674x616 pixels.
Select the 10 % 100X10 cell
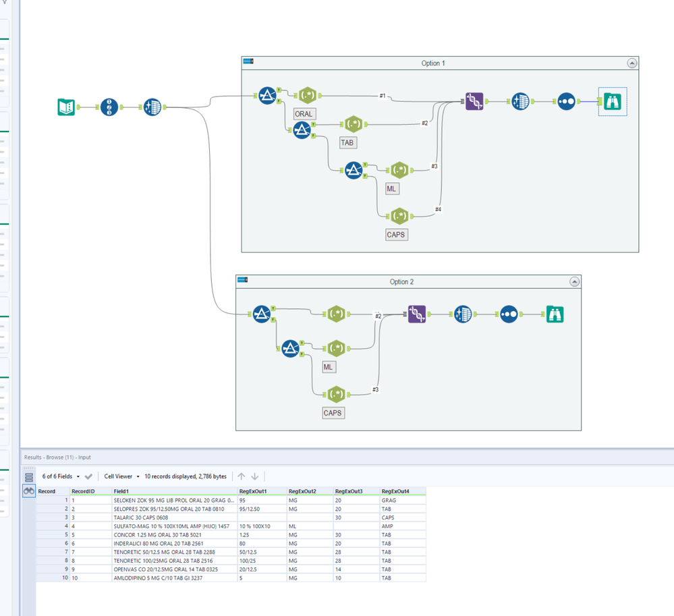tap(262, 526)
